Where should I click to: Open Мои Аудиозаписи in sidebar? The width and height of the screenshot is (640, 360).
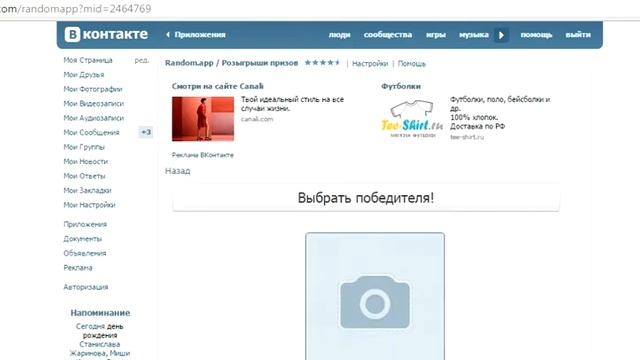93,118
